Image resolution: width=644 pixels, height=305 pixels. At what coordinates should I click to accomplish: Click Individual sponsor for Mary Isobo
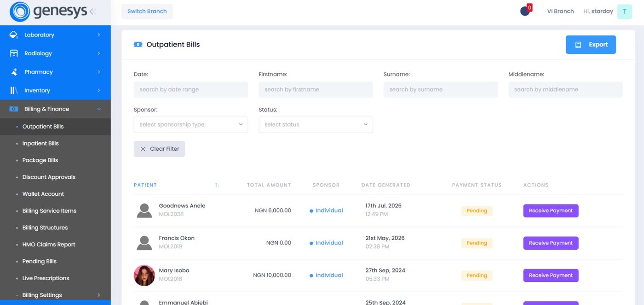point(327,275)
